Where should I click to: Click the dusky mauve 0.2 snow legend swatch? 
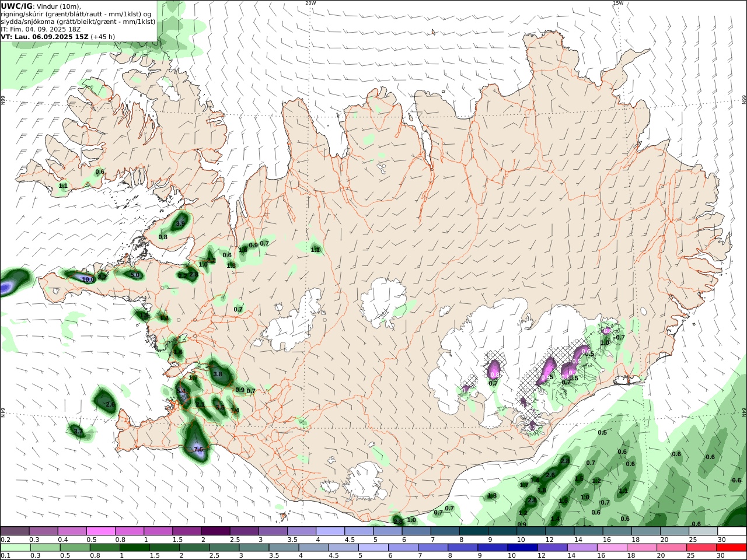pyautogui.click(x=15, y=531)
